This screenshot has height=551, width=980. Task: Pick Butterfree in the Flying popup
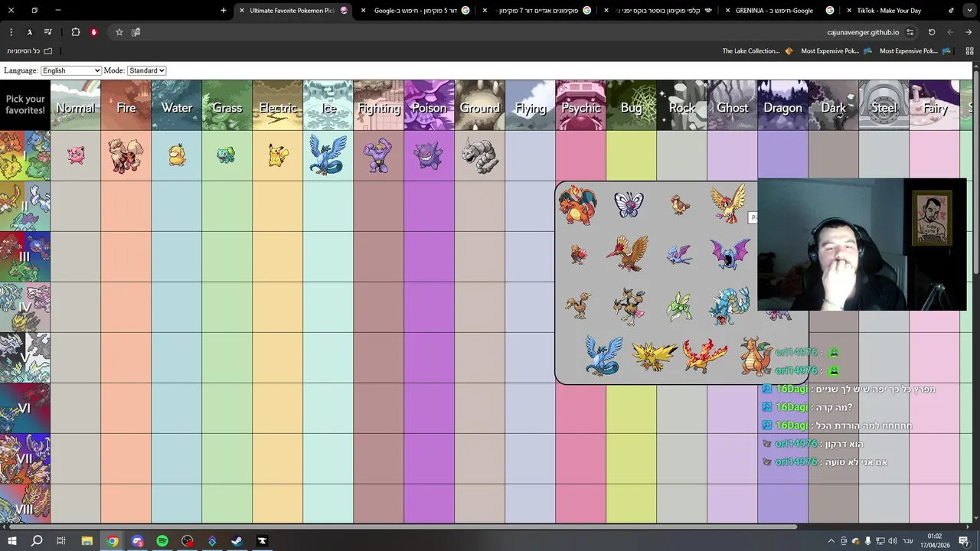point(629,204)
